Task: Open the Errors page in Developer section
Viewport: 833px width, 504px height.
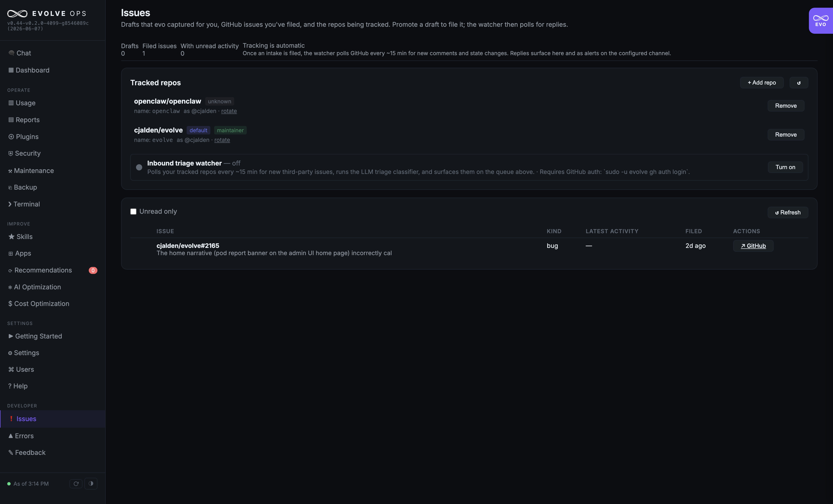Action: 21,436
